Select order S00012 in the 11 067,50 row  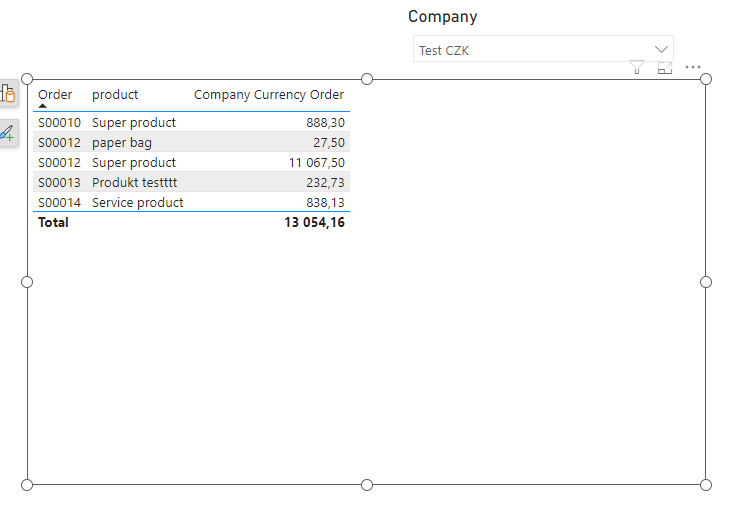(x=59, y=163)
